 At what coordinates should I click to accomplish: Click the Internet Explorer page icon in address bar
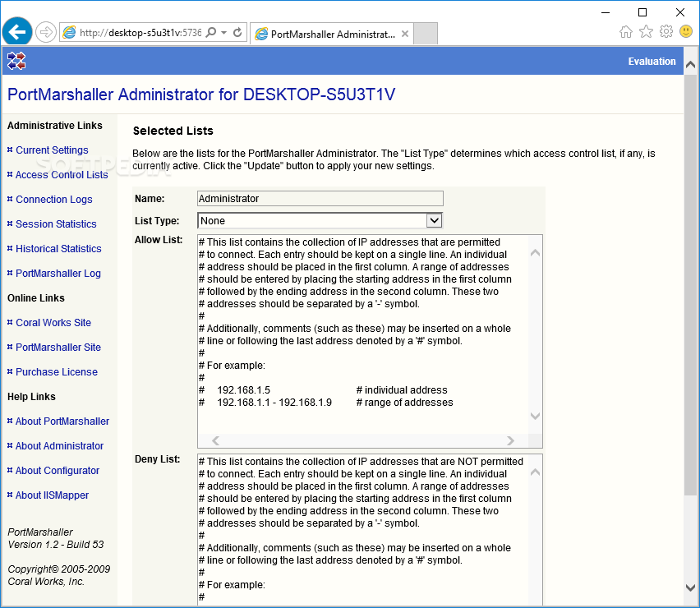(x=69, y=32)
